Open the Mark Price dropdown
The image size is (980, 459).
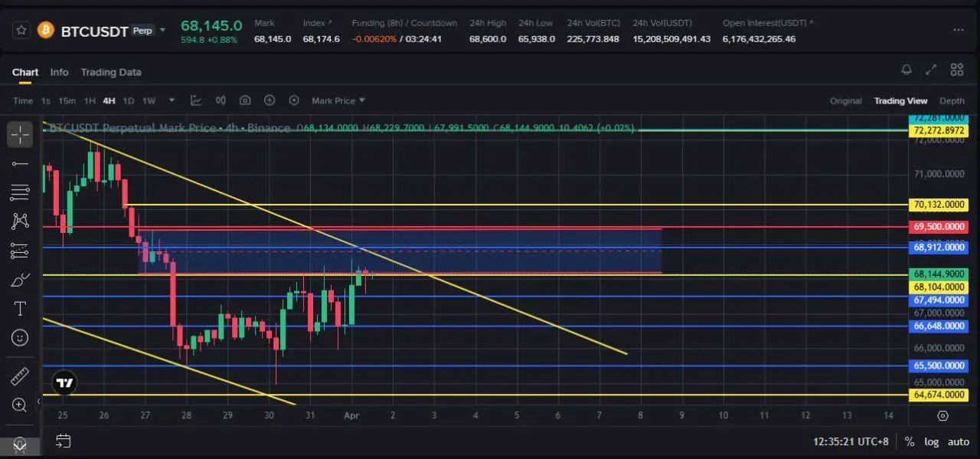click(x=338, y=100)
